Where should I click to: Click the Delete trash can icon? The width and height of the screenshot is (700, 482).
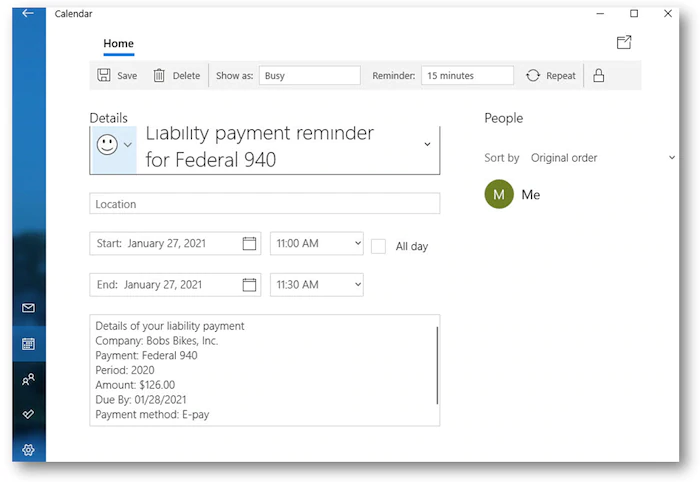point(159,75)
